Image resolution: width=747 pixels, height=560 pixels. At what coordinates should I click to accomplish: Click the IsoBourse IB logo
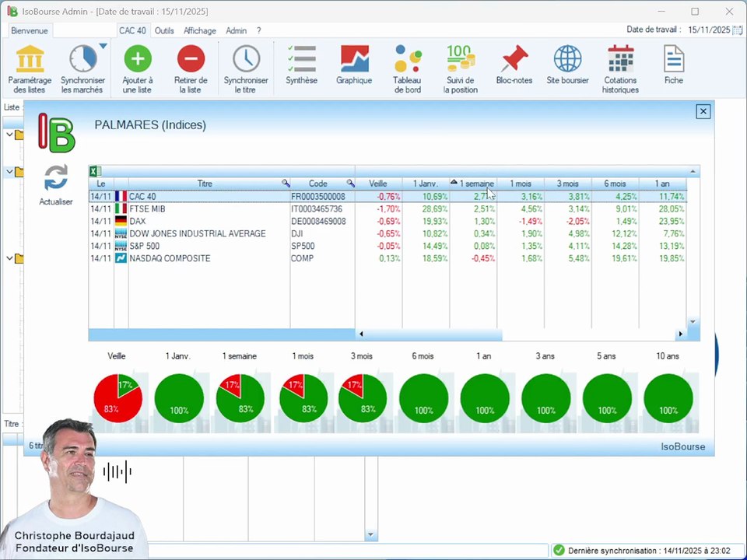56,133
